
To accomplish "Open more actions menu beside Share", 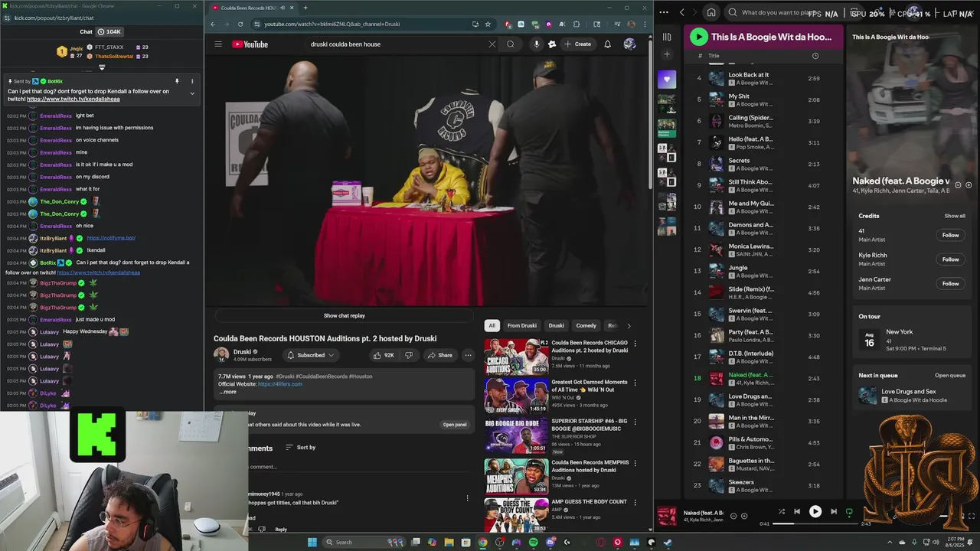I will (x=468, y=355).
